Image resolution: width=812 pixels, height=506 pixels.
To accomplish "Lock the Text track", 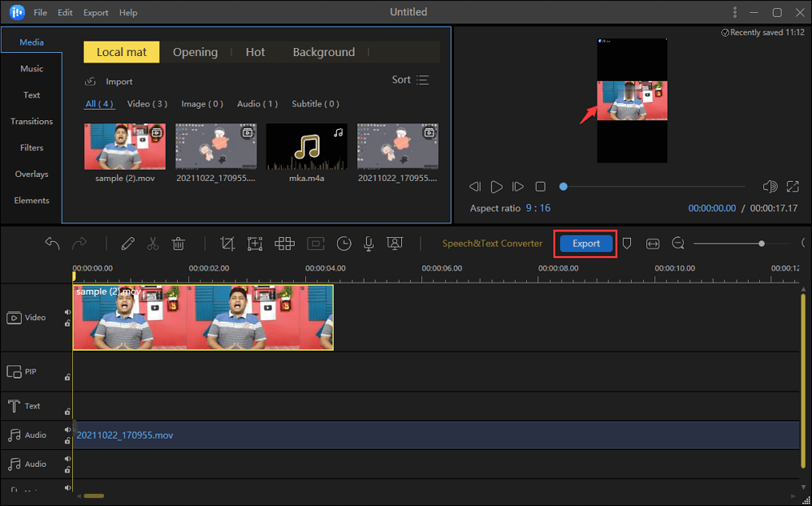I will (x=67, y=411).
